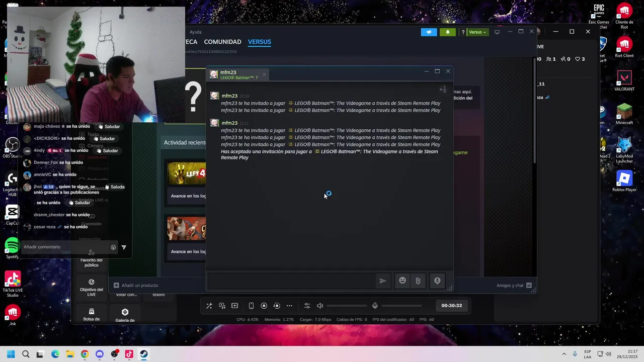Open Steam notifications bell
This screenshot has width=644, height=362.
[448, 32]
